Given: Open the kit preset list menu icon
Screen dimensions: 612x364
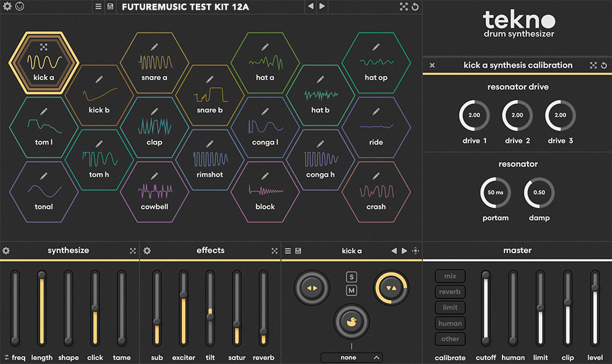Looking at the screenshot, I should coord(99,7).
